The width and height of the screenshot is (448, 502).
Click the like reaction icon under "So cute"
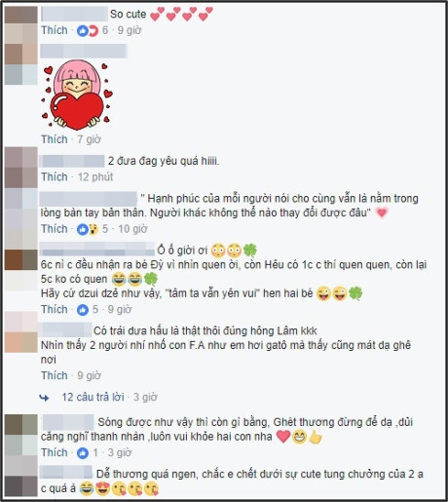pyautogui.click(x=83, y=31)
